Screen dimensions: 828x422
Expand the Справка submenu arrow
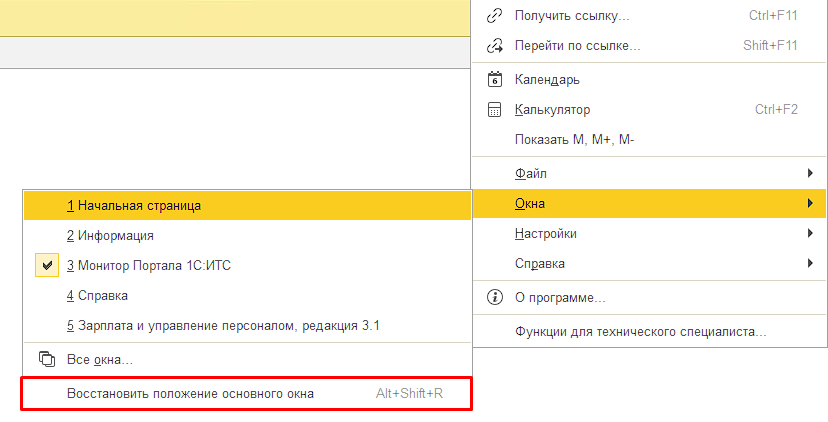coord(810,264)
